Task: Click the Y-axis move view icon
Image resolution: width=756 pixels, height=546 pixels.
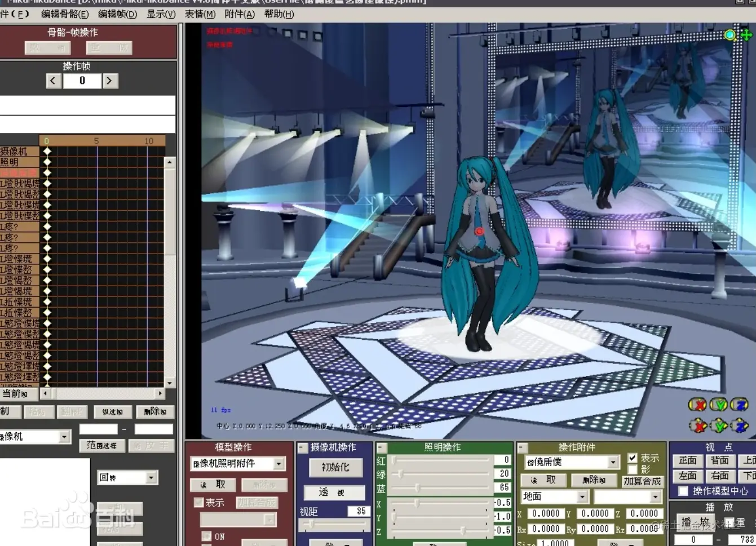Action: pos(719,425)
